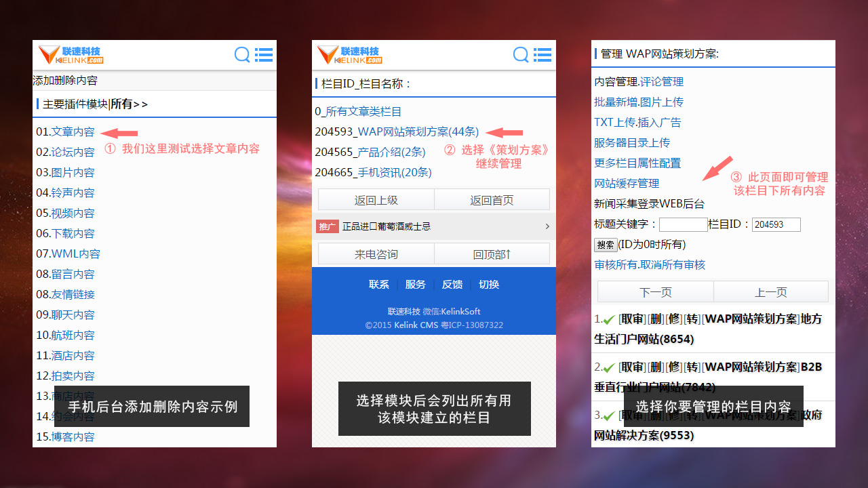Click the Kelink logo in the left panel
The image size is (868, 488).
coord(71,55)
